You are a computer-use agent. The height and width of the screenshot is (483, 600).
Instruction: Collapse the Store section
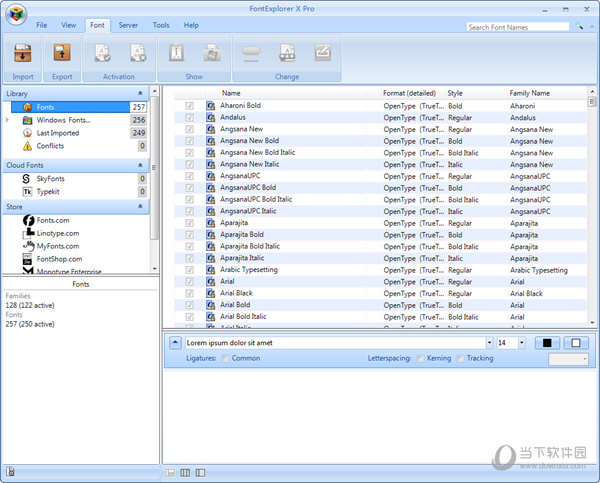click(x=140, y=206)
